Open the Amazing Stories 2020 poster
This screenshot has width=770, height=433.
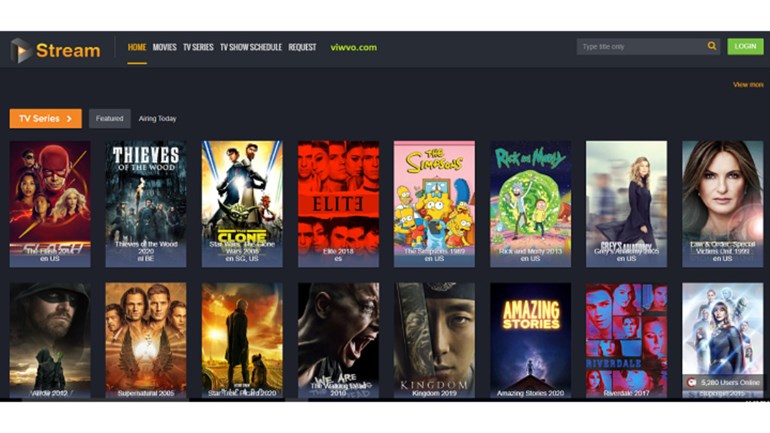pyautogui.click(x=530, y=340)
